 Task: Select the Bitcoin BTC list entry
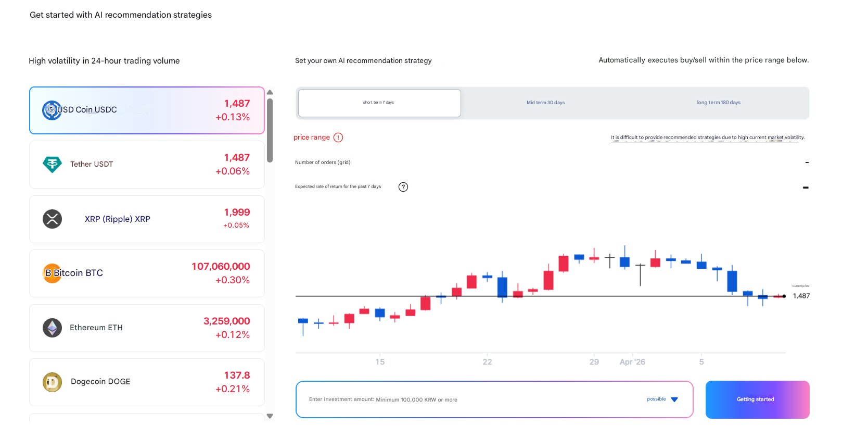pos(147,273)
